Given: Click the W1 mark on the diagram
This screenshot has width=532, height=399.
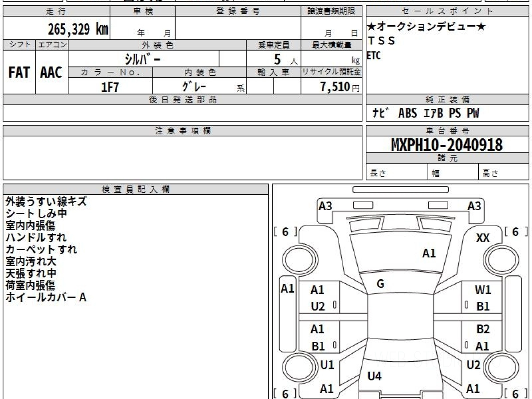Looking at the screenshot, I should (483, 290).
